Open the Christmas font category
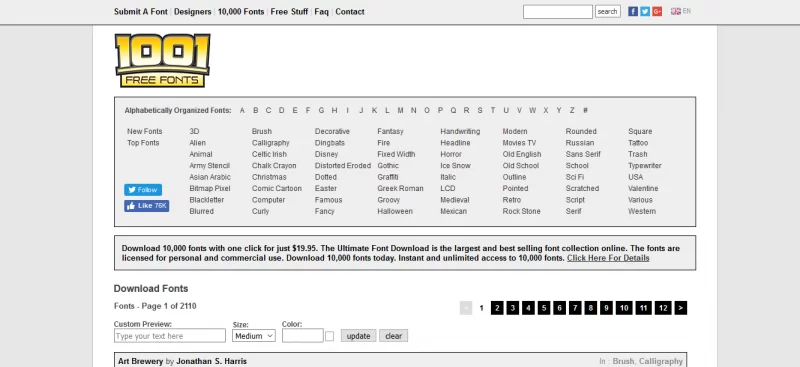Viewport: 800px width, 367px height. [x=269, y=177]
